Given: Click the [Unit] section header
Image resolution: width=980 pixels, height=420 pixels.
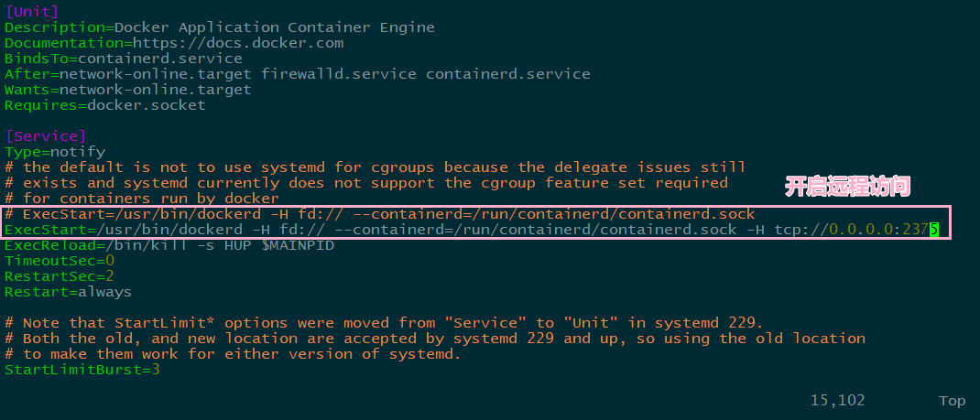Looking at the screenshot, I should 32,12.
